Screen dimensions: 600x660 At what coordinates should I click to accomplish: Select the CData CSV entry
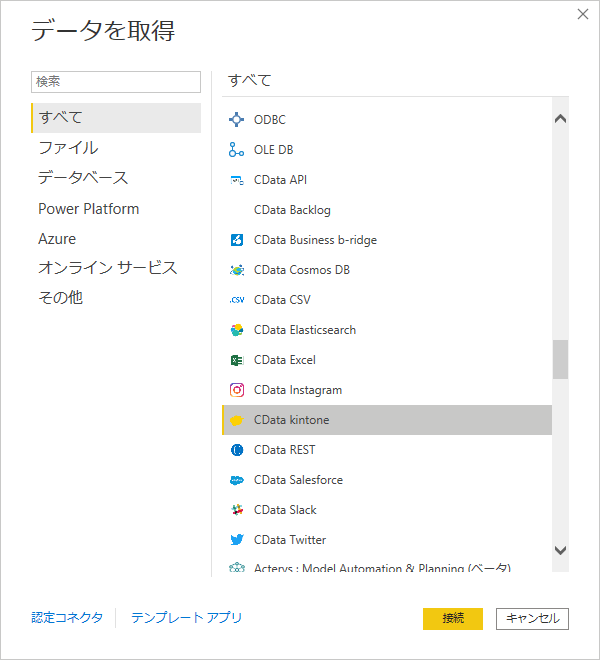387,300
